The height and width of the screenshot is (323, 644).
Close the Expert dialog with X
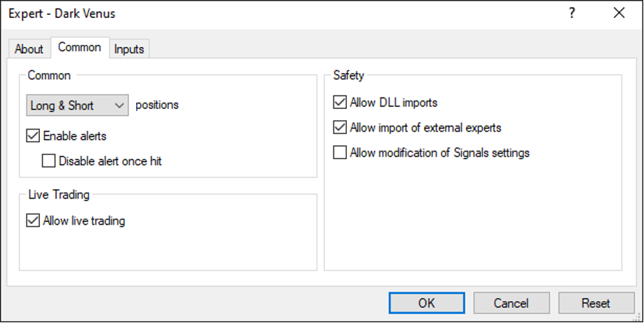point(618,13)
